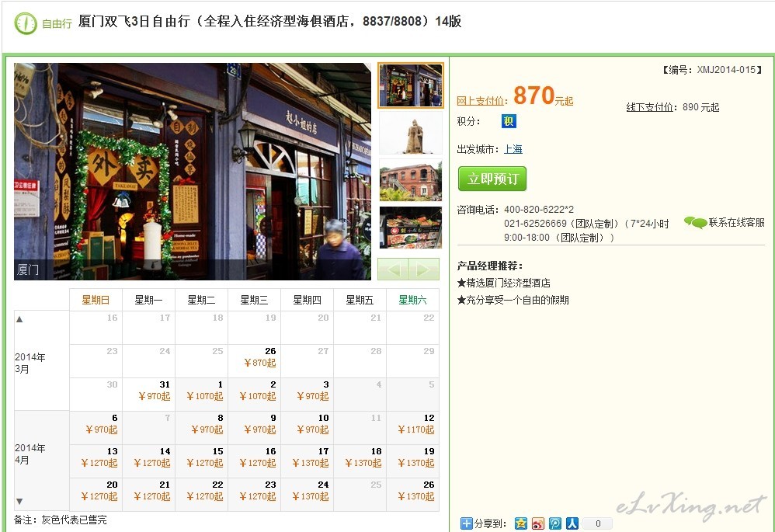Share to Renren with the 人 icon

(x=572, y=523)
